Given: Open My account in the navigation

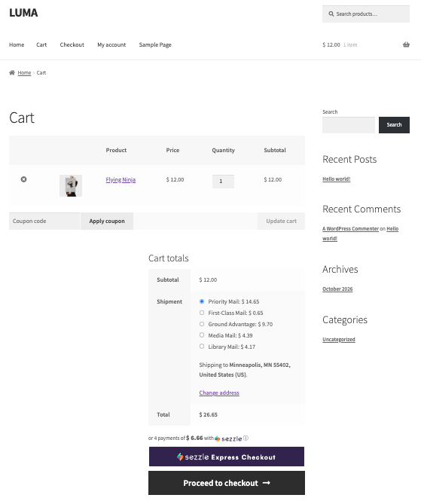Looking at the screenshot, I should 111,44.
